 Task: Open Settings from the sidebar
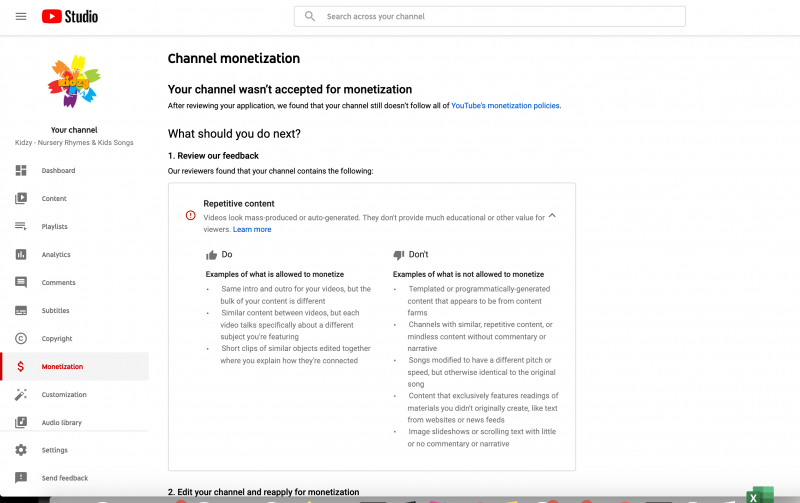coord(54,450)
